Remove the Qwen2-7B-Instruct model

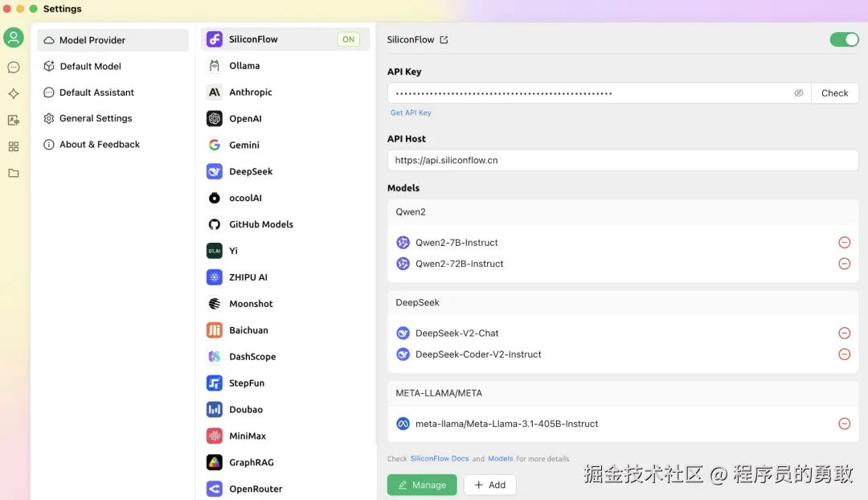[844, 243]
